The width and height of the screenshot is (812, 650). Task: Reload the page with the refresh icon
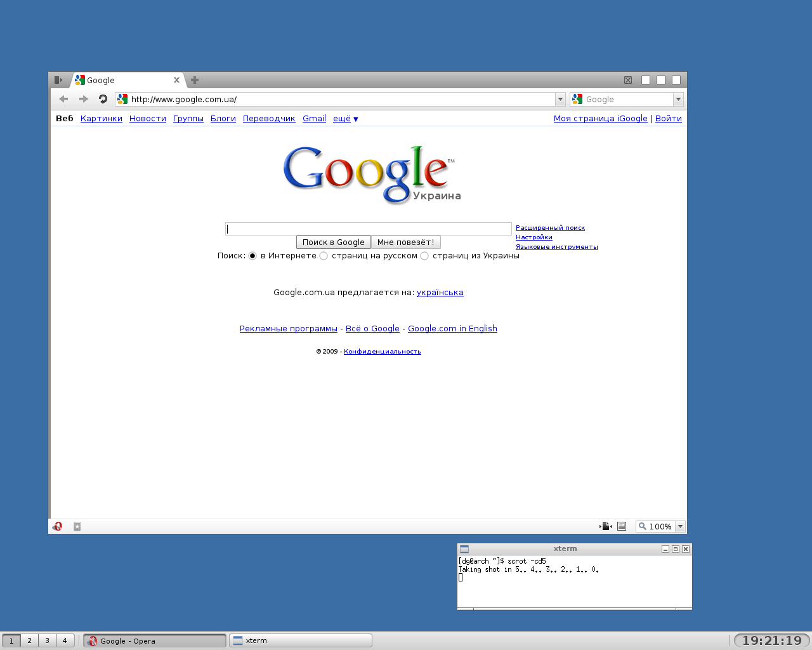point(103,99)
